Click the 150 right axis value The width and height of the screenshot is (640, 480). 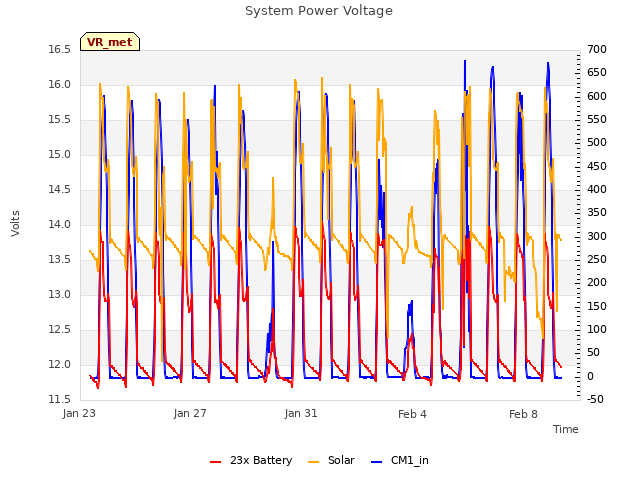point(597,307)
